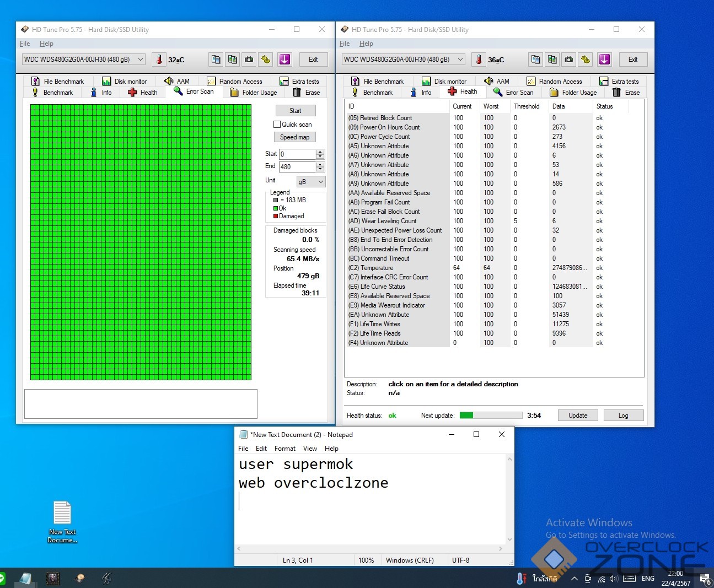
Task: Open the New Text Document desktop icon
Action: (x=62, y=521)
